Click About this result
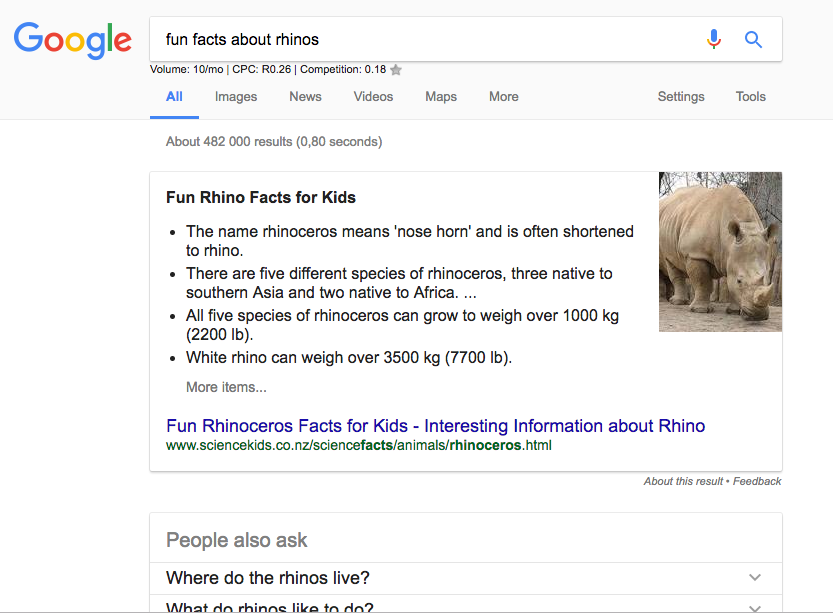This screenshot has width=833, height=613. (x=683, y=481)
